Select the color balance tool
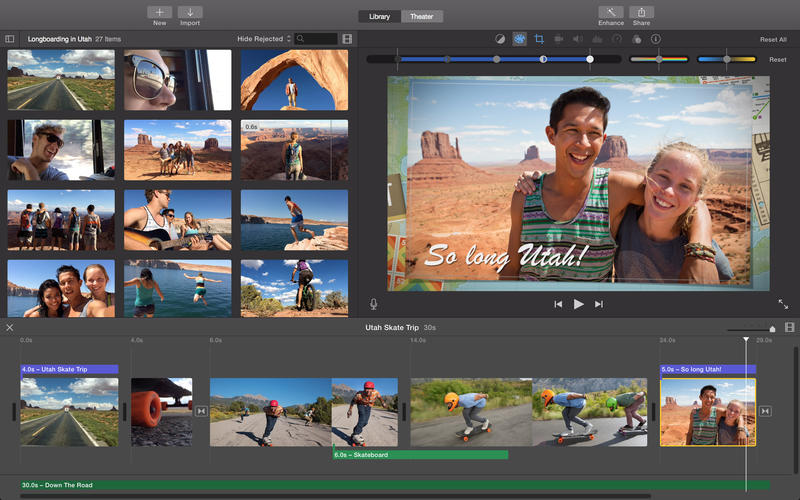This screenshot has height=500, width=800. (x=500, y=39)
